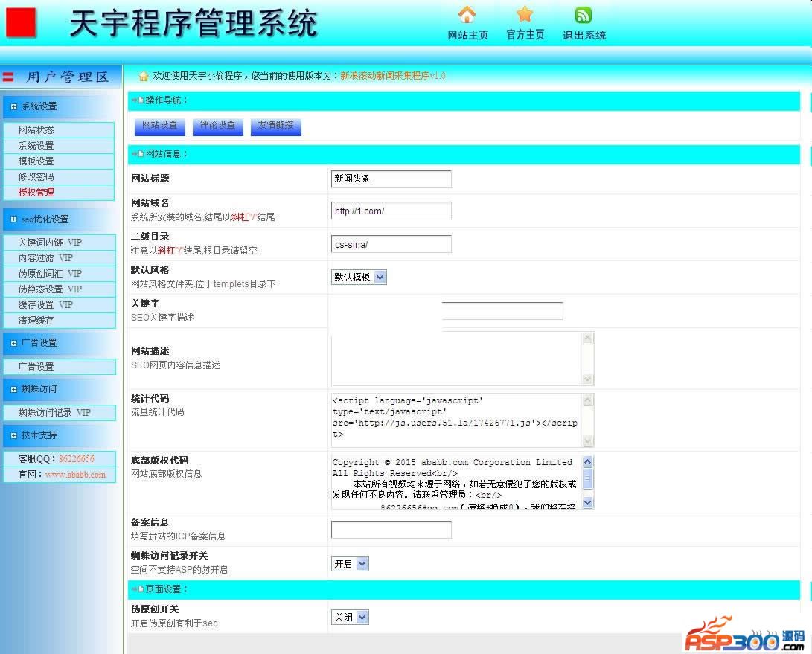Image resolution: width=812 pixels, height=654 pixels.
Task: Expand the 蜘蛛访问 sidebar section
Action: pos(60,389)
